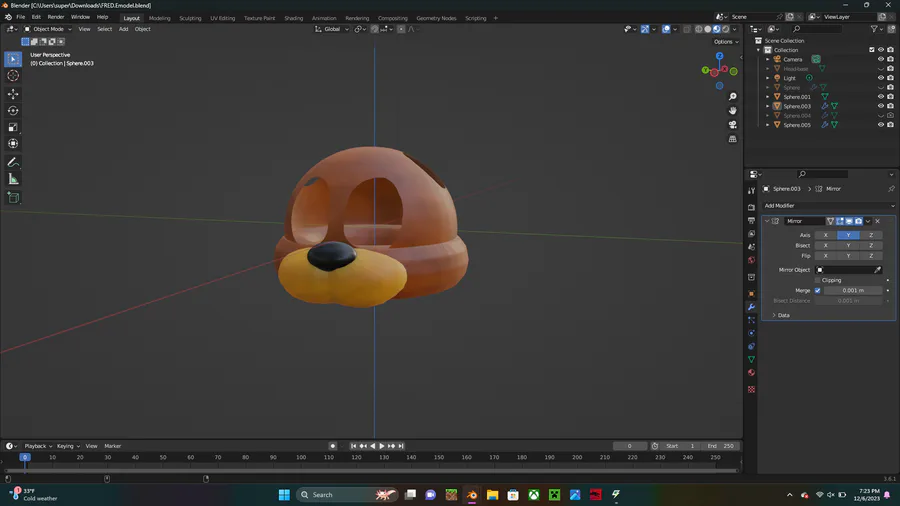This screenshot has height=506, width=900.
Task: Uncheck the Merge checkbox
Action: [x=818, y=290]
